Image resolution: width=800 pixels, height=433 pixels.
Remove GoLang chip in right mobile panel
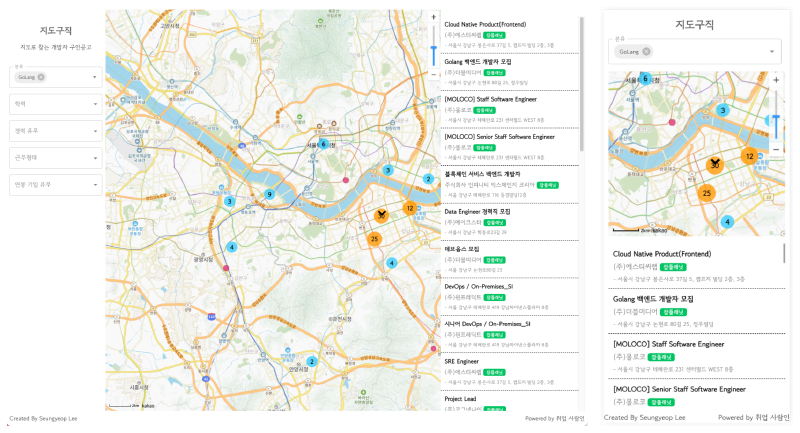[647, 52]
